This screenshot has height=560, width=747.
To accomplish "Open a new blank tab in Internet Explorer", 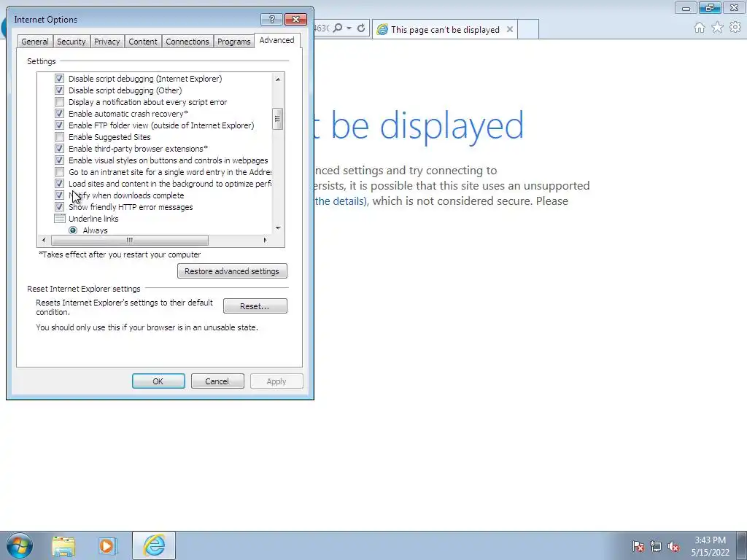I will (528, 29).
